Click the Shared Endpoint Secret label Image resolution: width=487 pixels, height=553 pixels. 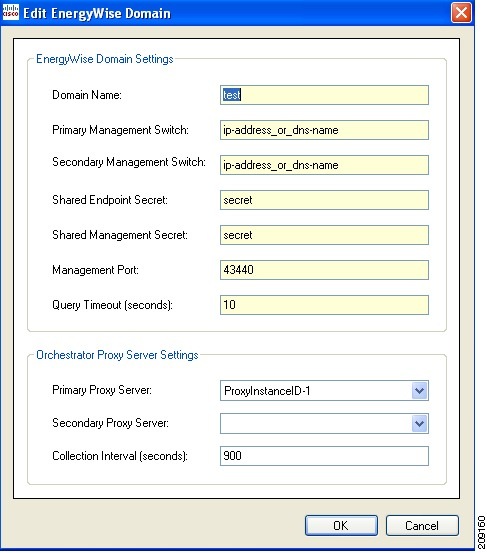coord(110,200)
